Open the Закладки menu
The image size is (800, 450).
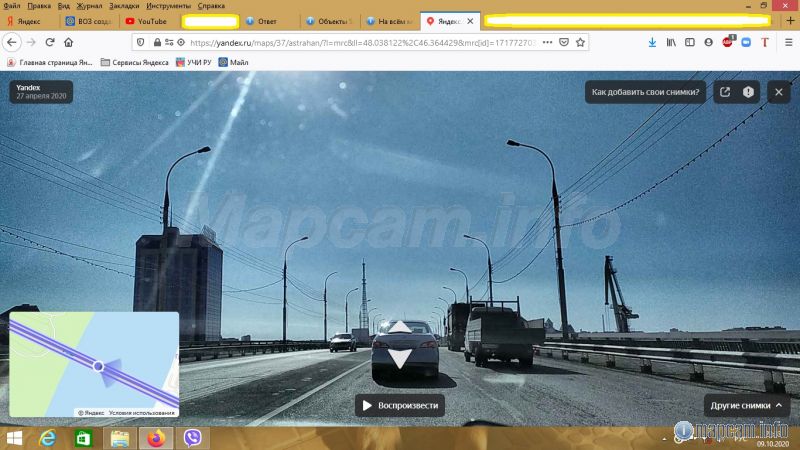coord(124,5)
